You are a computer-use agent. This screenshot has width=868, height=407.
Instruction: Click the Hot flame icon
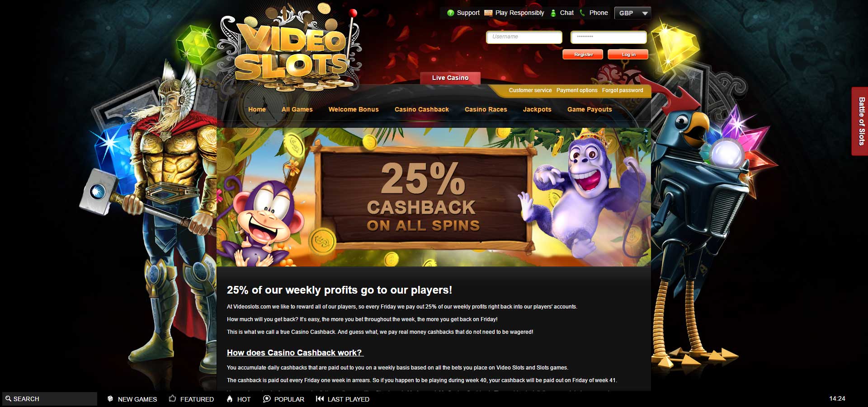tap(230, 399)
